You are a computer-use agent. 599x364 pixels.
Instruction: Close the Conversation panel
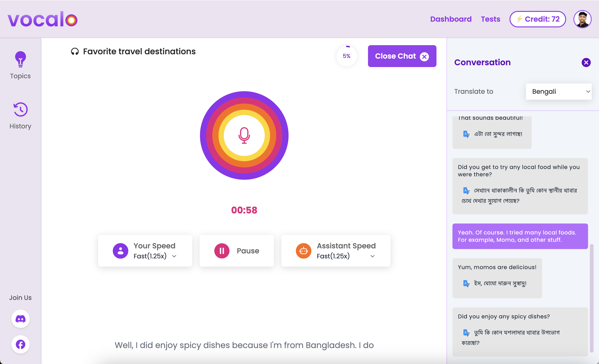586,62
